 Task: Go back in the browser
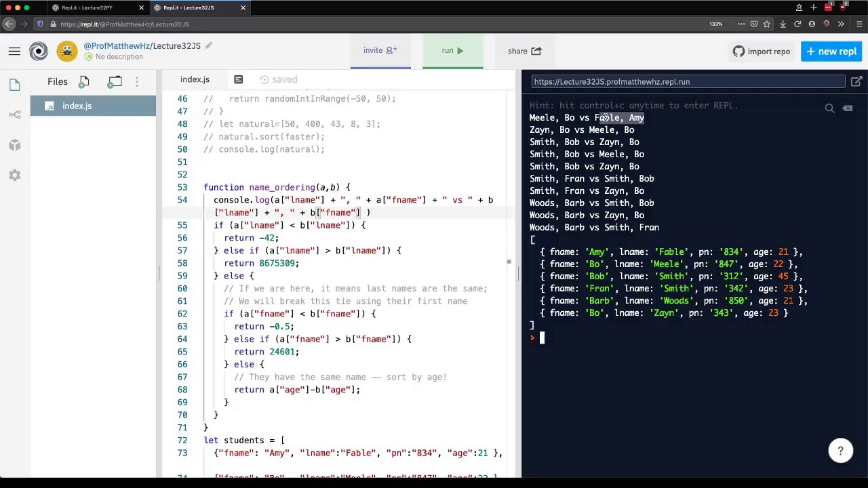coord(9,24)
